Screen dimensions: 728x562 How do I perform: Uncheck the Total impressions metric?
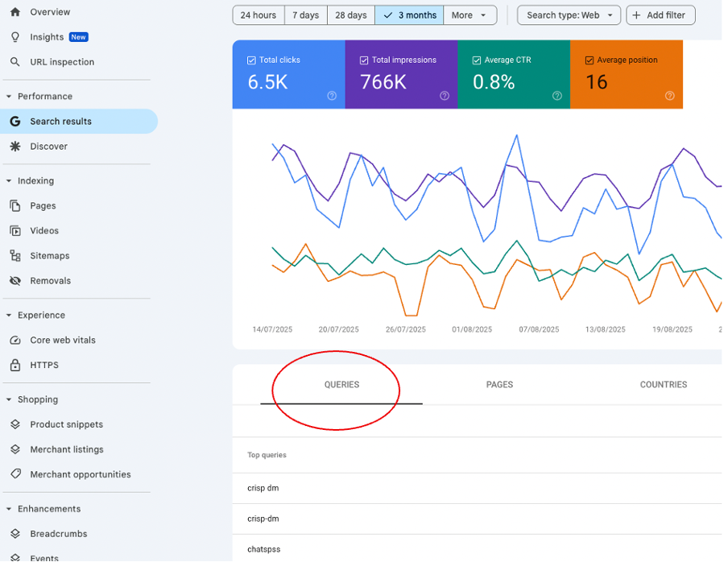[x=365, y=60]
